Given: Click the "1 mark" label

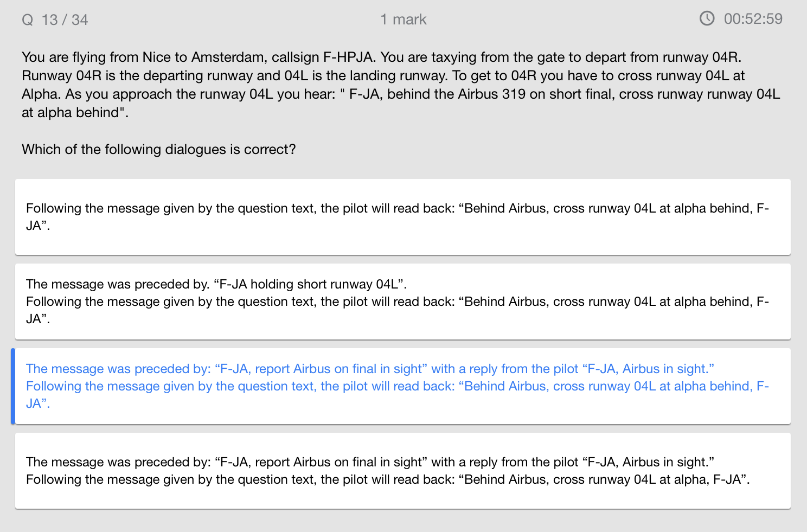Looking at the screenshot, I should (403, 20).
